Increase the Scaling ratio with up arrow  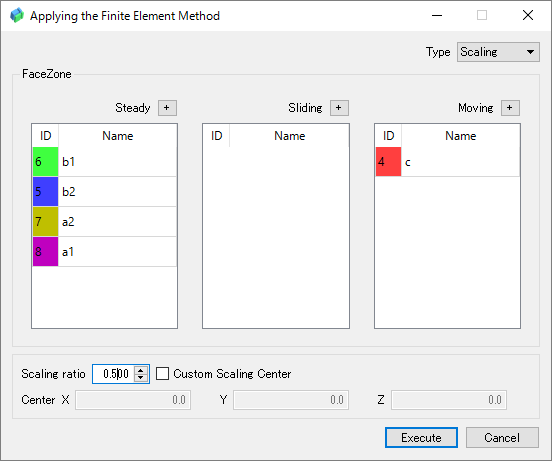pos(141,370)
